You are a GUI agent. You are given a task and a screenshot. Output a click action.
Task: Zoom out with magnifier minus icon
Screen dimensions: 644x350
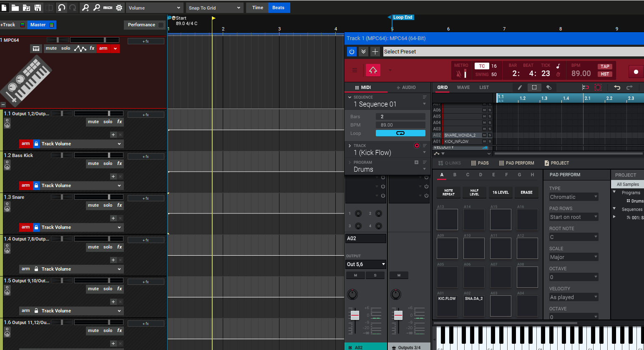(x=97, y=8)
